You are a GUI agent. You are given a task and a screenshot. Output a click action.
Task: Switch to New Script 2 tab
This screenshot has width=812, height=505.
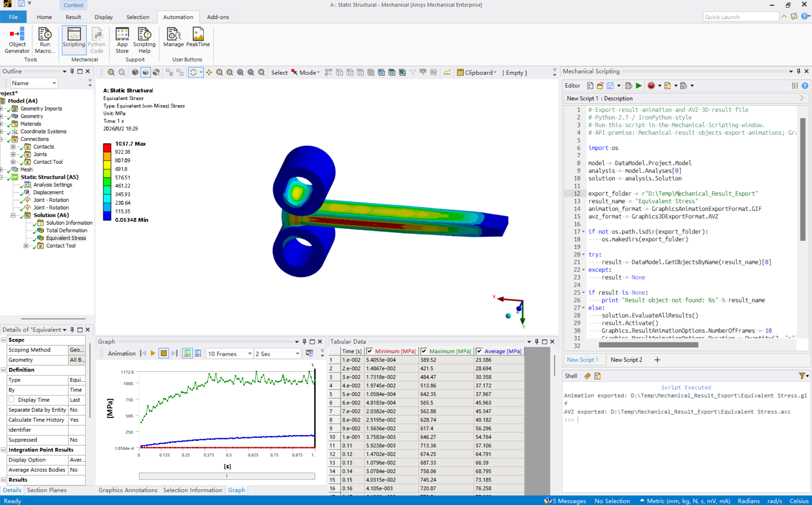pos(626,360)
